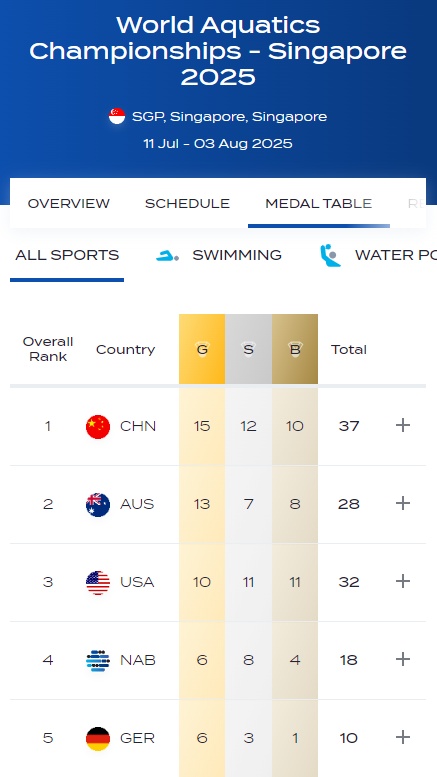Click the Australia flag icon
Image resolution: width=437 pixels, height=777 pixels.
pos(98,504)
